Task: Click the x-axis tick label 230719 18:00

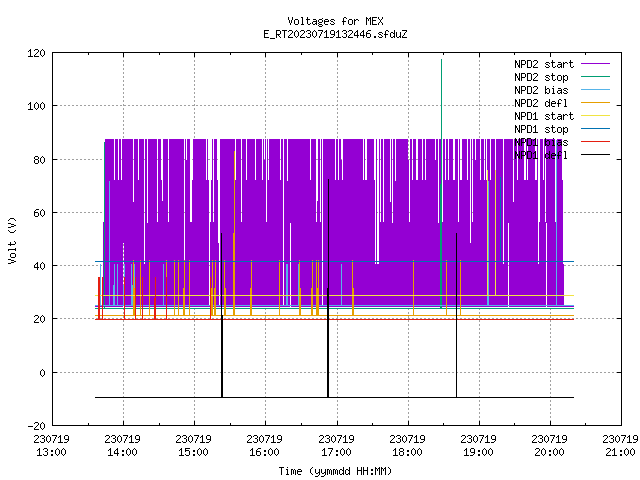Action: click(x=407, y=446)
